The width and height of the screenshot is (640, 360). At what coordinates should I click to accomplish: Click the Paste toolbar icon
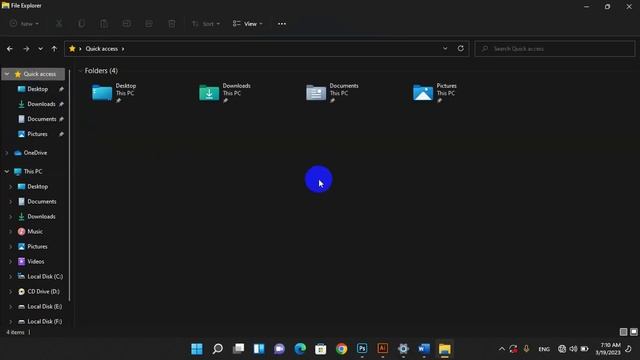pos(104,24)
